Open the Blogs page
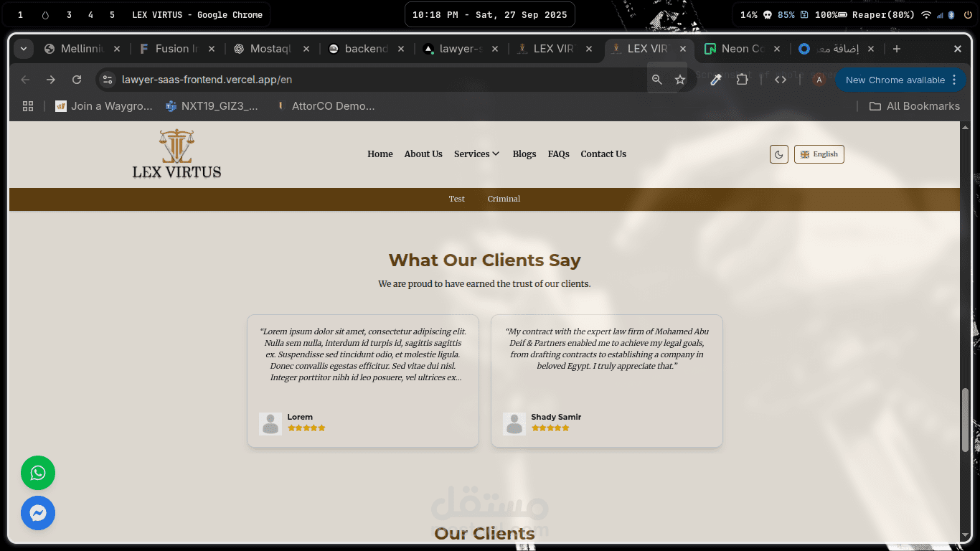The height and width of the screenshot is (551, 980). (524, 154)
